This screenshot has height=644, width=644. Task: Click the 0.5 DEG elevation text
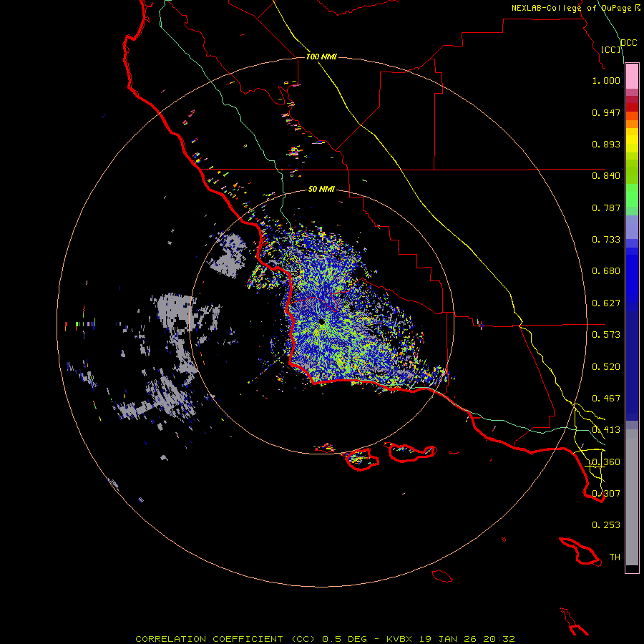[343, 639]
